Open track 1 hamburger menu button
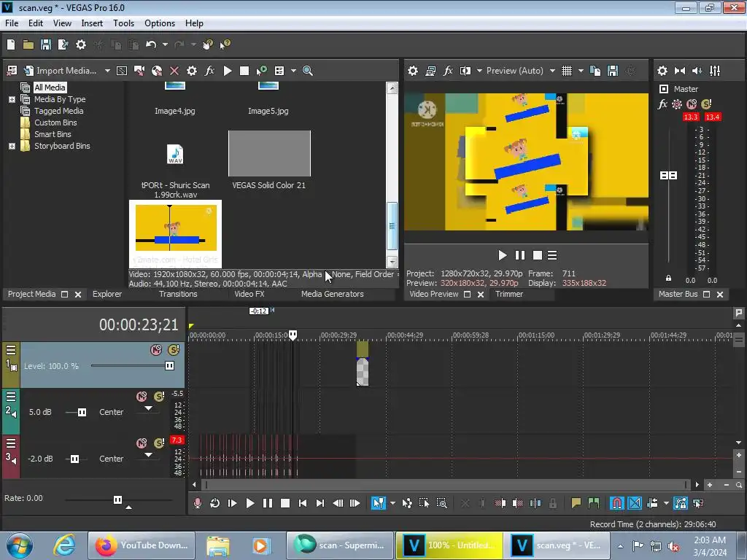Image resolution: width=747 pixels, height=560 pixels. [x=11, y=350]
